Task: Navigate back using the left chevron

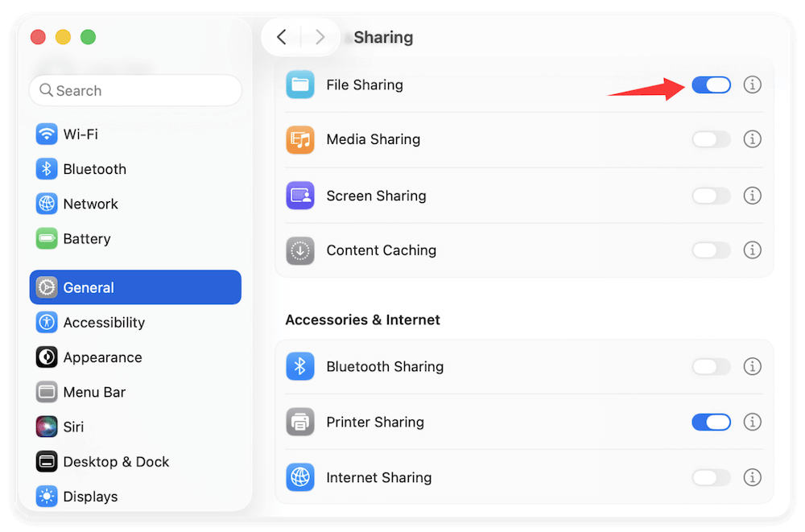Action: pyautogui.click(x=281, y=37)
